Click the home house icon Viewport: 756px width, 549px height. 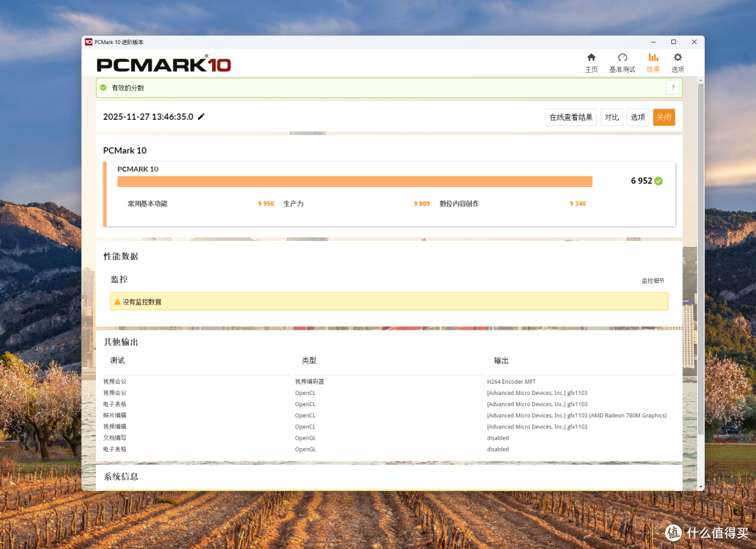591,57
